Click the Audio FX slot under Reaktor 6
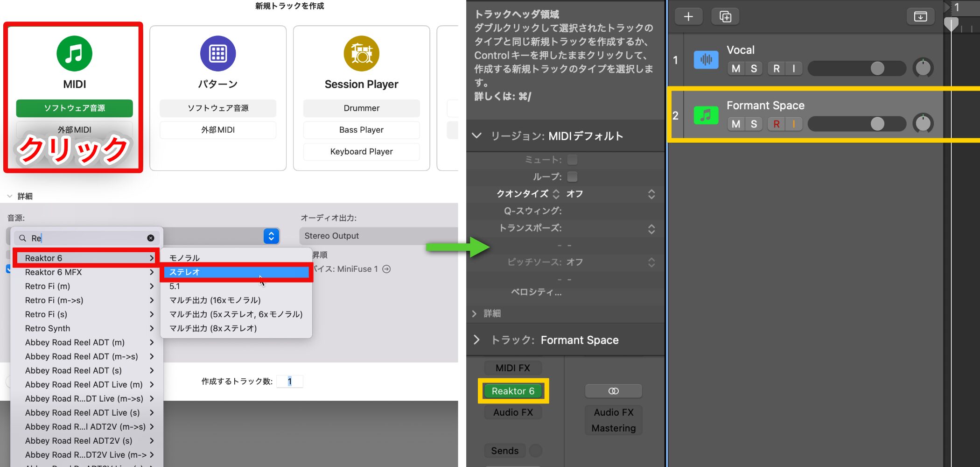The height and width of the screenshot is (467, 980). (x=513, y=412)
